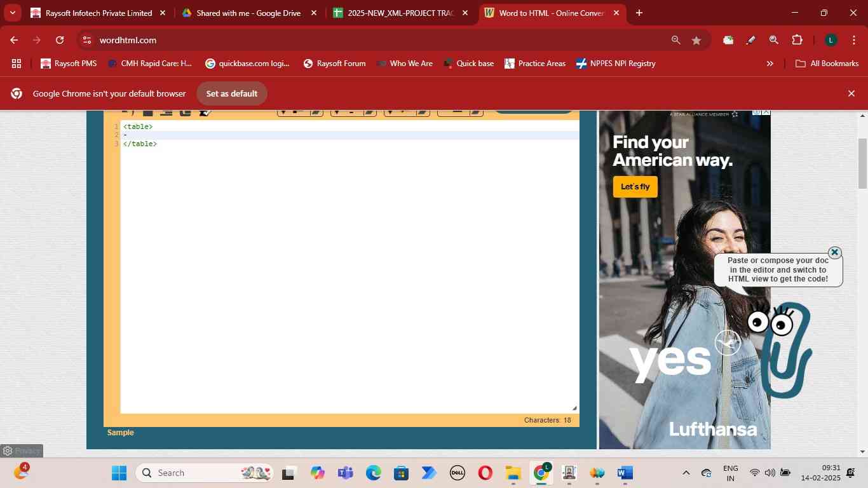Viewport: 868px width, 488px height.
Task: Close the Word to HTML tab
Action: [x=616, y=13]
